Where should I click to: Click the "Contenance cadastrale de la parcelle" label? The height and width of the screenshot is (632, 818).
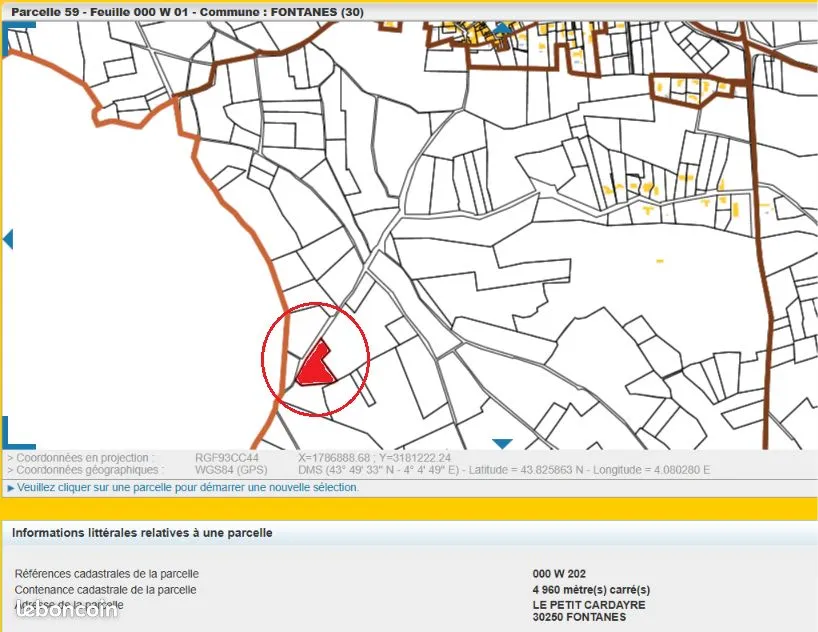pos(105,590)
